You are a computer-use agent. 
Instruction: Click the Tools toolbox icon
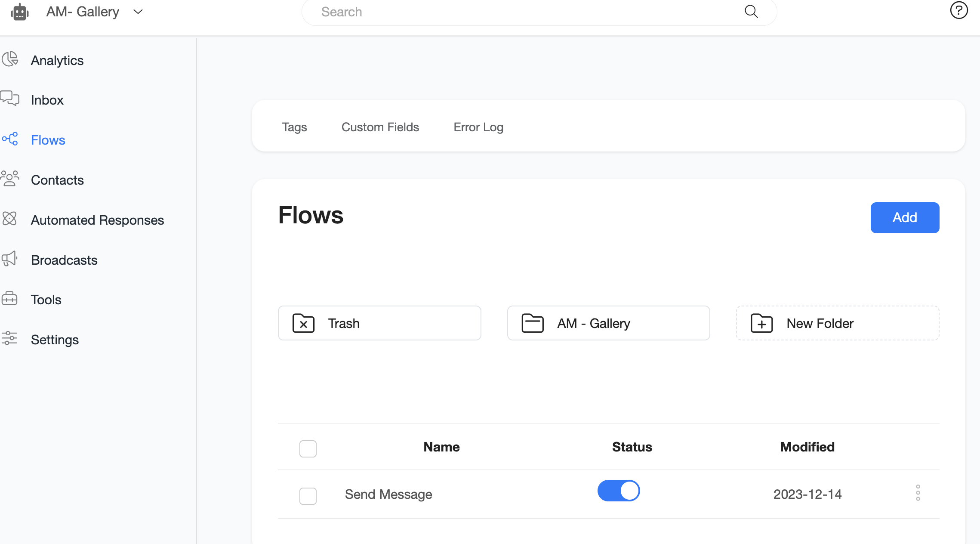(x=9, y=298)
